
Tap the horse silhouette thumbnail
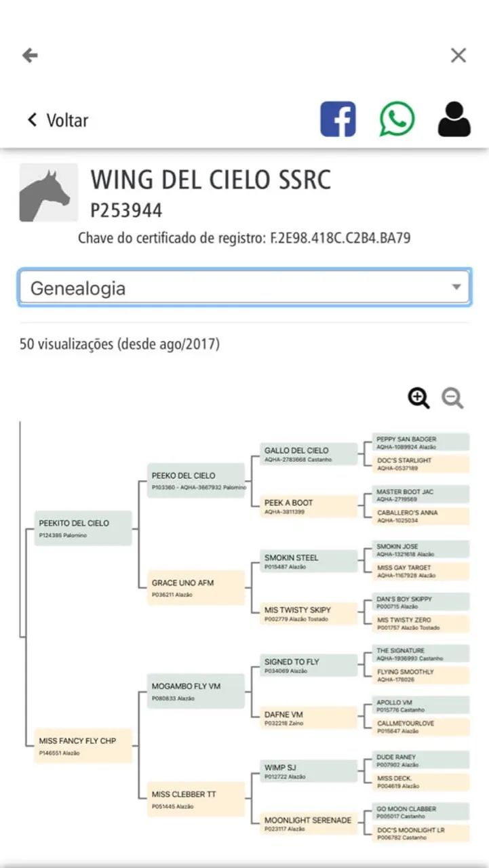pos(48,193)
